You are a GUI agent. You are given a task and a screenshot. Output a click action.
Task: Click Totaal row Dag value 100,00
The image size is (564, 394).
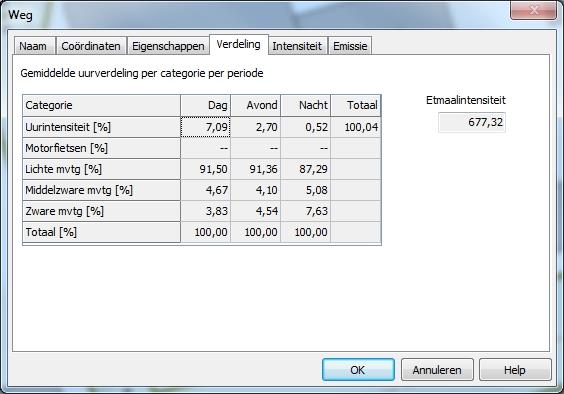point(205,232)
